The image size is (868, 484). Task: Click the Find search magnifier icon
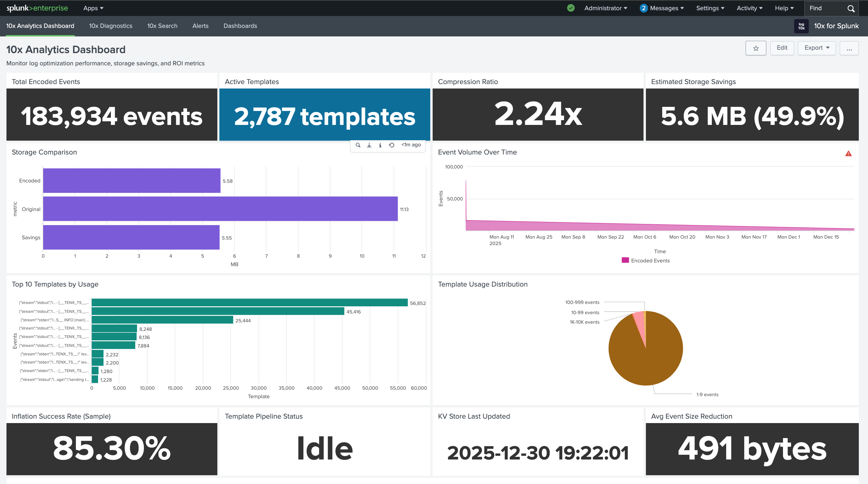(x=851, y=9)
